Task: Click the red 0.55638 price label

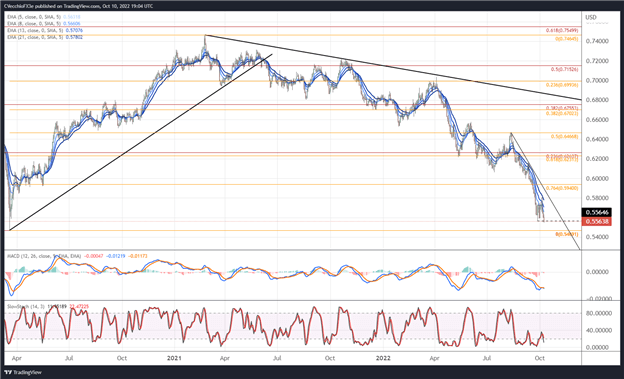Action: point(597,221)
